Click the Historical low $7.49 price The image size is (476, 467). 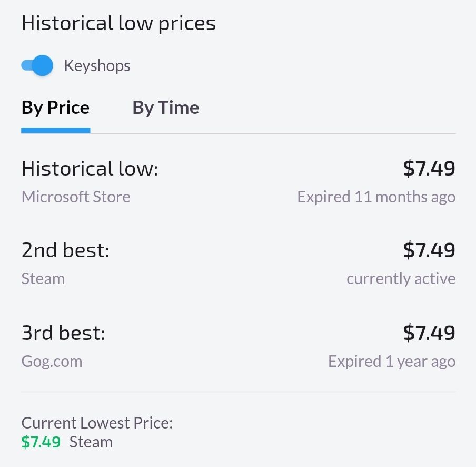click(x=429, y=169)
